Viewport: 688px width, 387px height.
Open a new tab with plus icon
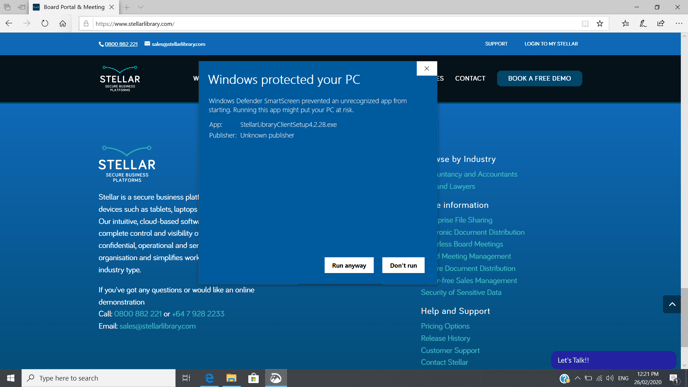point(127,7)
